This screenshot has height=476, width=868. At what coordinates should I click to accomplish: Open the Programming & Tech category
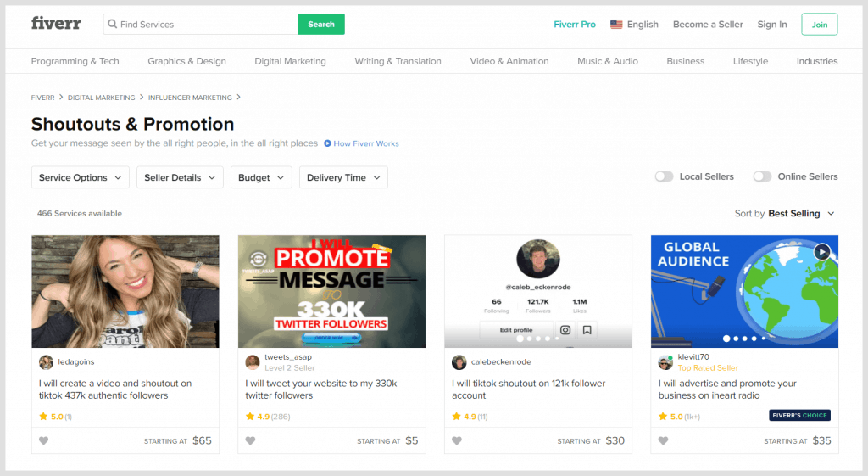point(75,61)
